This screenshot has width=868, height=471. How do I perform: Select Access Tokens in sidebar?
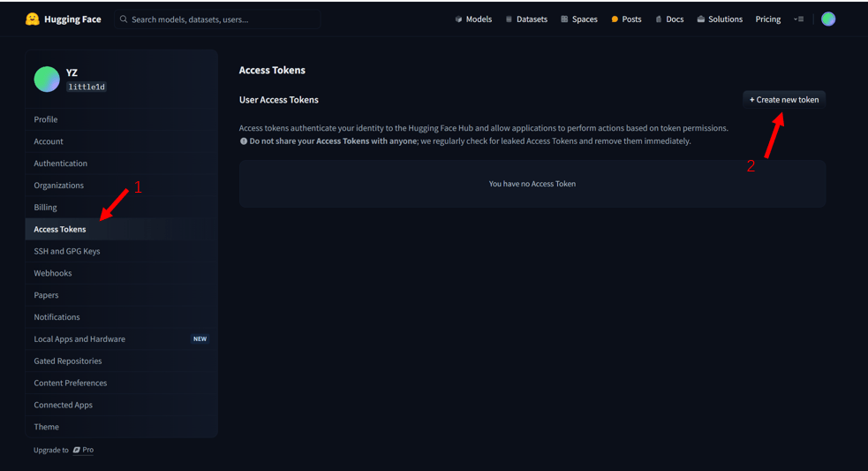point(60,229)
